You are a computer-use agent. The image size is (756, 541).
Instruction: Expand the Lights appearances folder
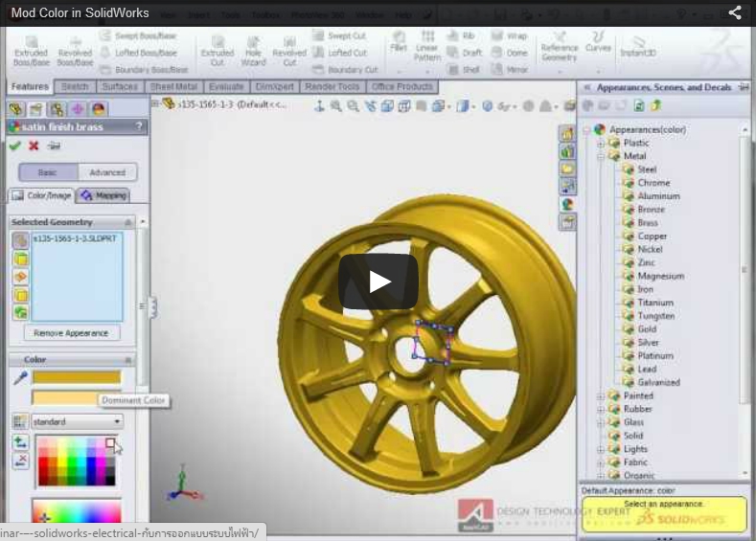601,449
